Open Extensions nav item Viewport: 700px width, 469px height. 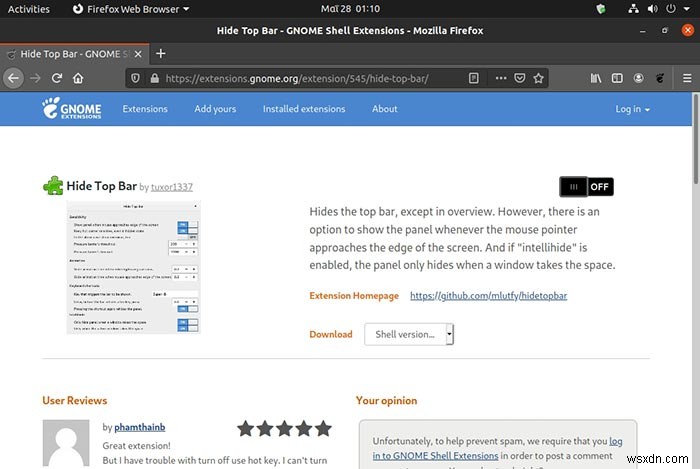tap(145, 109)
